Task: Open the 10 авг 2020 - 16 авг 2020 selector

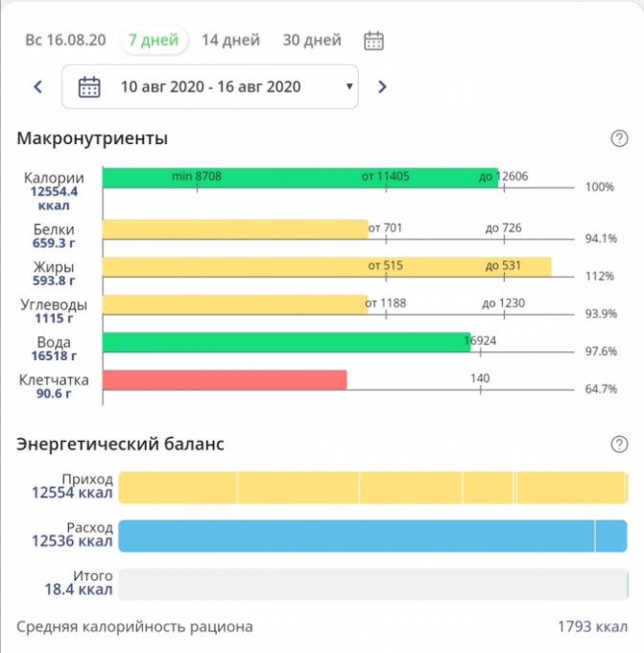Action: pyautogui.click(x=210, y=86)
